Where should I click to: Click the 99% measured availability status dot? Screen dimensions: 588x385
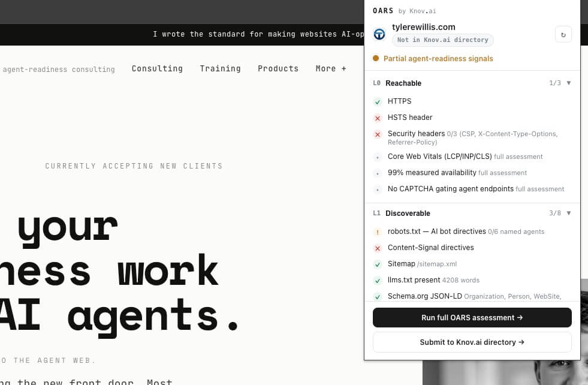(378, 173)
